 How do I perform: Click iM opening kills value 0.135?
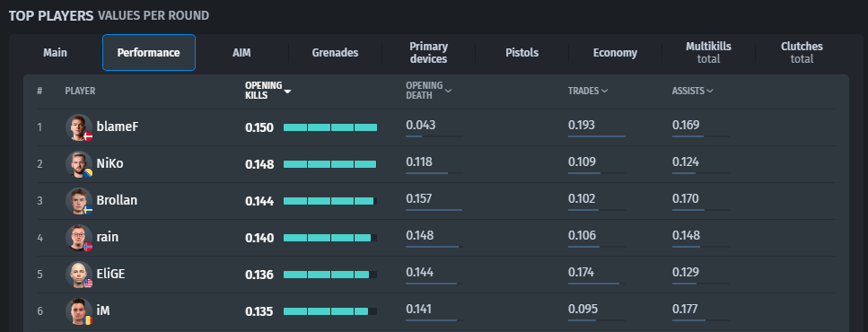259,312
